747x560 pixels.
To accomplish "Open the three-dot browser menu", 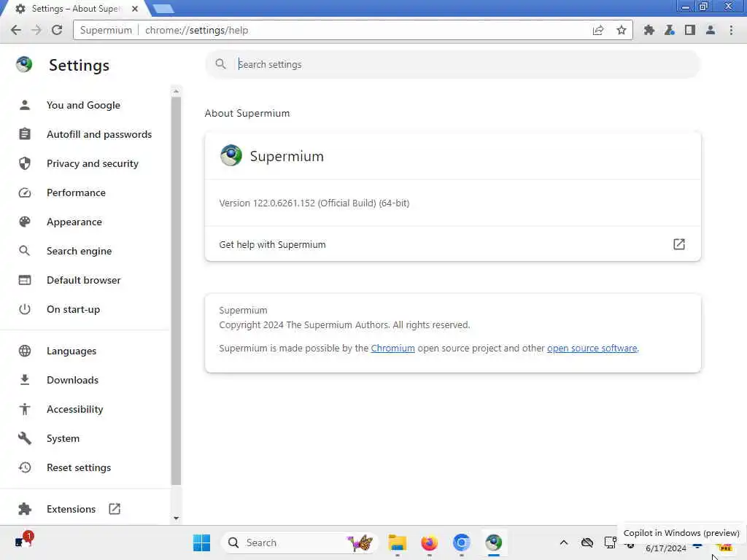I will (x=731, y=30).
